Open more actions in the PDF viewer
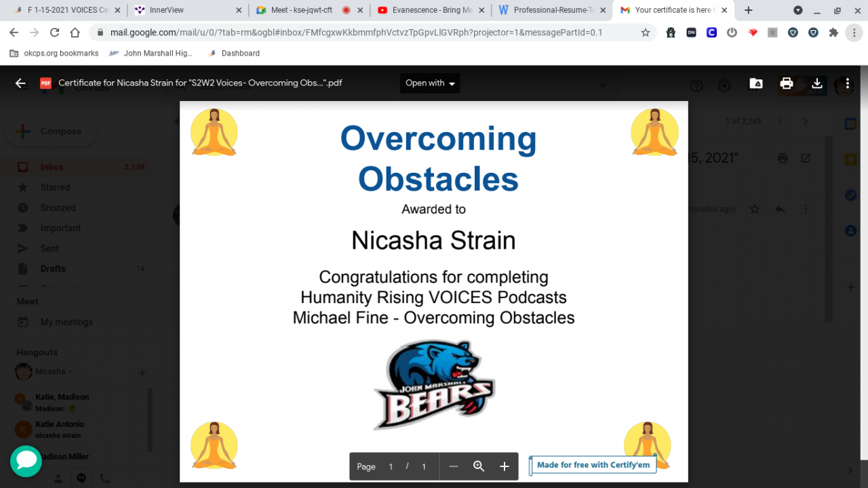The width and height of the screenshot is (868, 488). 848,83
